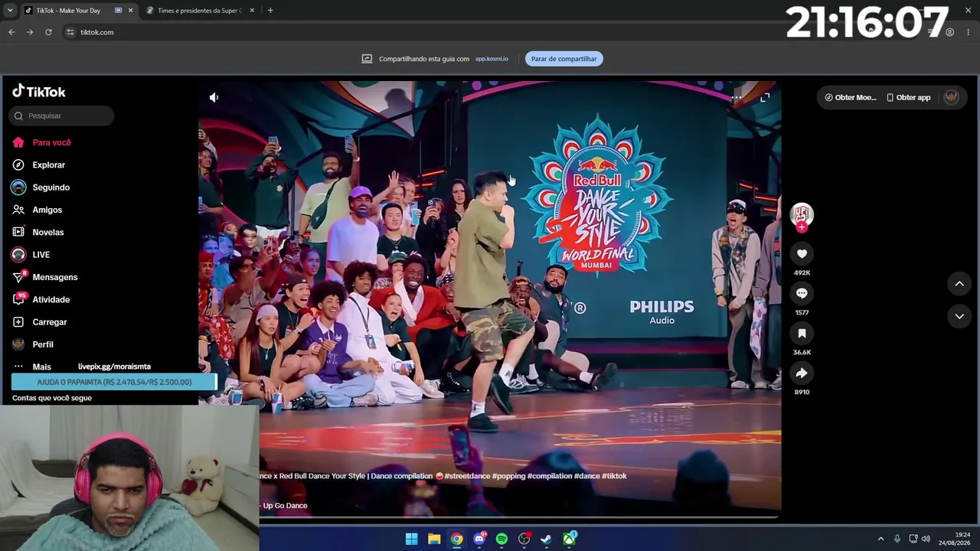Go to your Perfil page
980x551 pixels.
(x=33, y=344)
